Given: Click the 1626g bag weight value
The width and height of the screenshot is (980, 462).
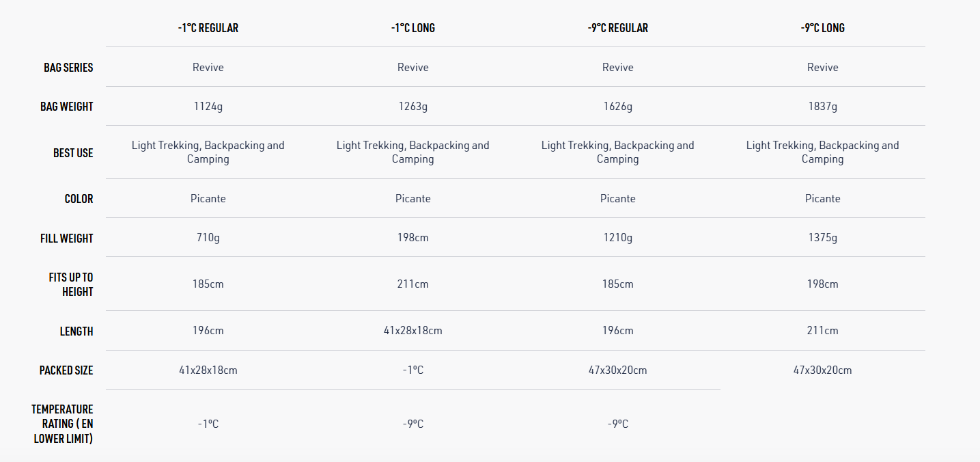Looking at the screenshot, I should (617, 107).
